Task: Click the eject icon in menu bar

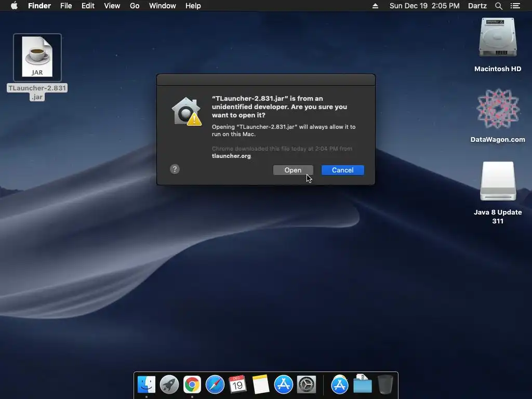Action: (375, 6)
